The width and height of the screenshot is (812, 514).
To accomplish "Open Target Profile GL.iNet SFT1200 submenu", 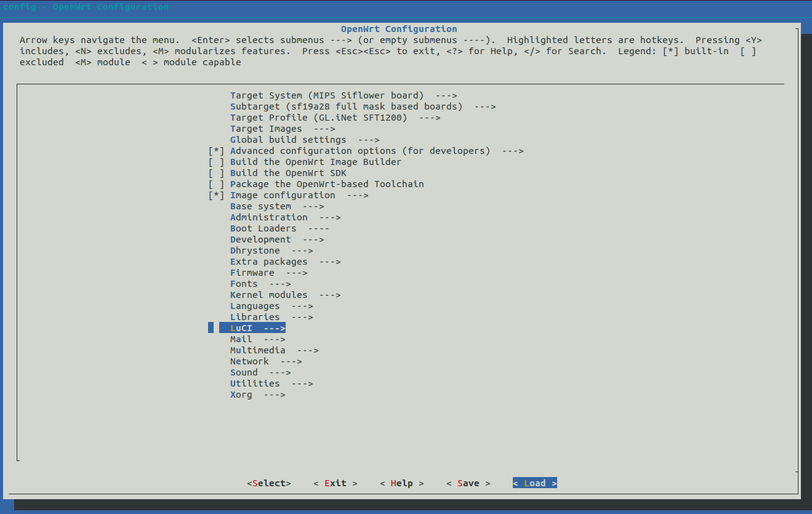I will [335, 118].
